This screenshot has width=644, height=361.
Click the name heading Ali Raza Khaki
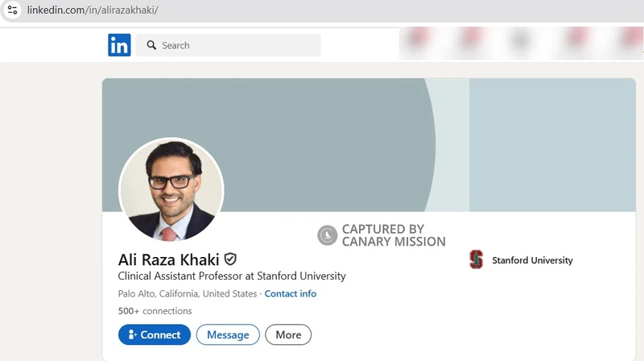pos(169,259)
